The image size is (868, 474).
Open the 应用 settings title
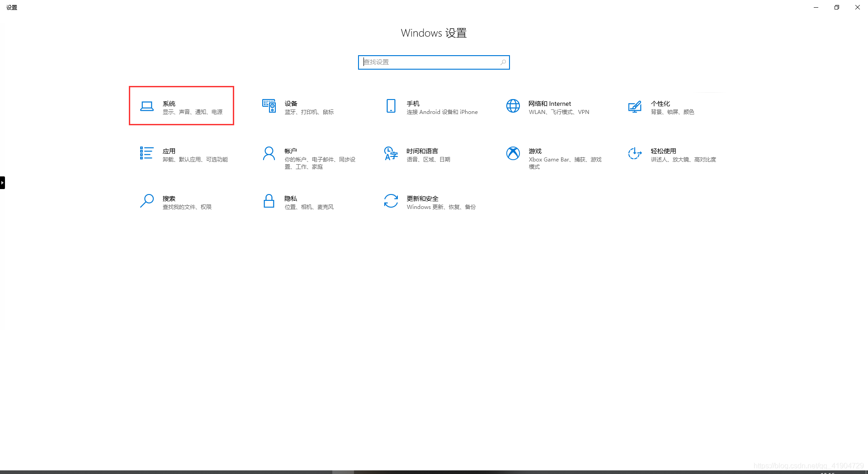click(169, 151)
